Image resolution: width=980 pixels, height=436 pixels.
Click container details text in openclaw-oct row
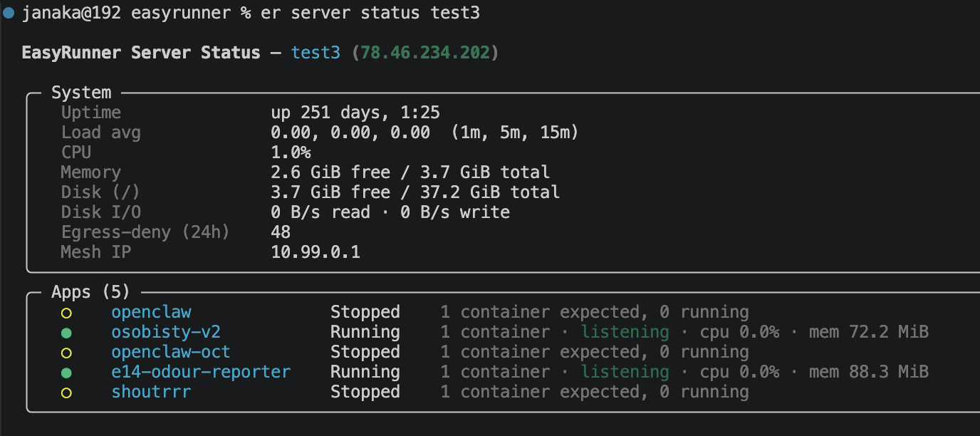point(595,352)
